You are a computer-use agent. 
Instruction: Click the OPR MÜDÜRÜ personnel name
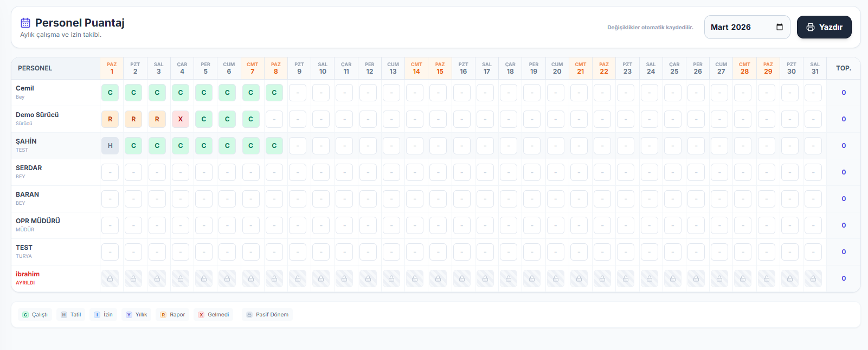click(x=38, y=221)
